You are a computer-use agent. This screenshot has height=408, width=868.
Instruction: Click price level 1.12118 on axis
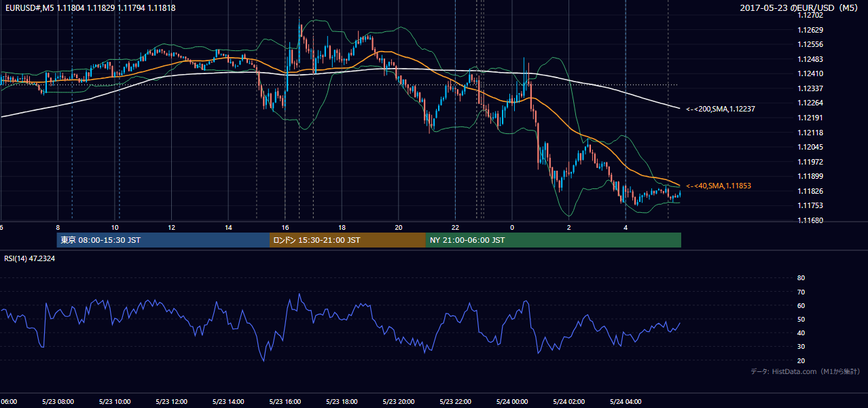click(810, 133)
